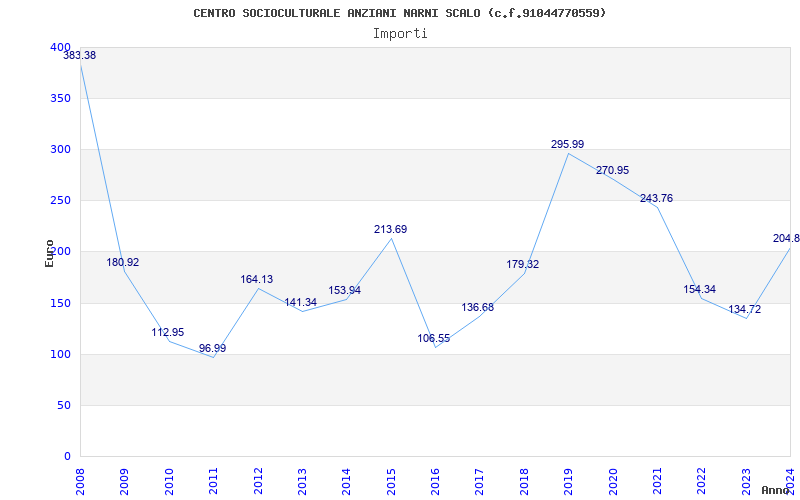Click the 250 y-axis tick label
The width and height of the screenshot is (800, 500).
(60, 201)
